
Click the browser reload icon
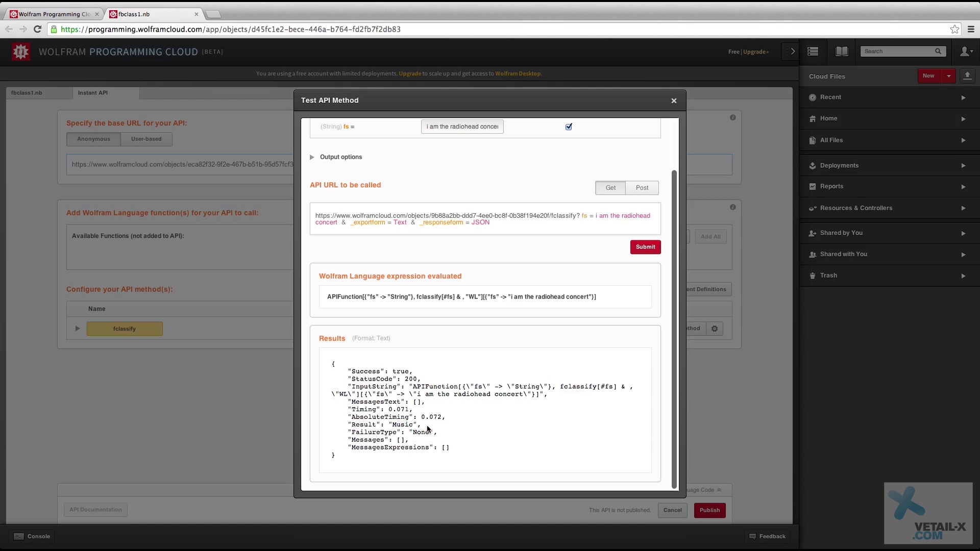click(37, 30)
